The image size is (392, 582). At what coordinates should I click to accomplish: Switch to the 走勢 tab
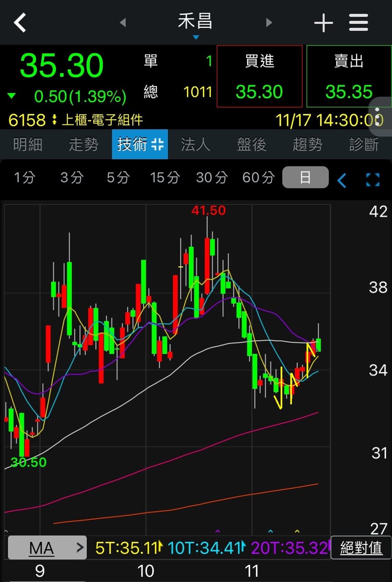tap(84, 144)
